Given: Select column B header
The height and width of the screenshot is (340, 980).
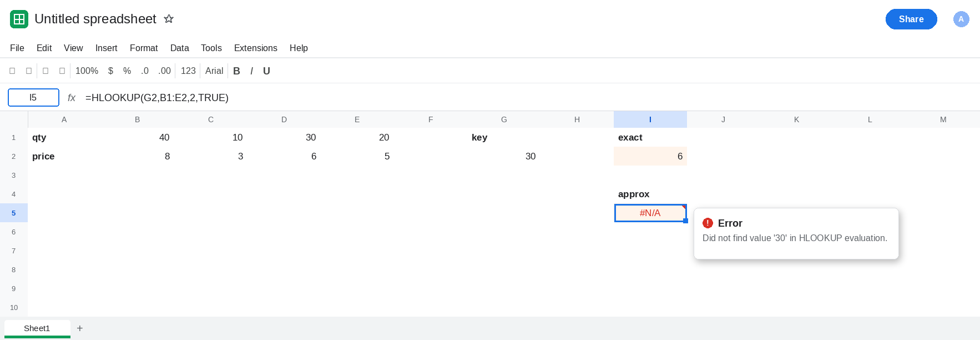Looking at the screenshot, I should click(x=138, y=119).
